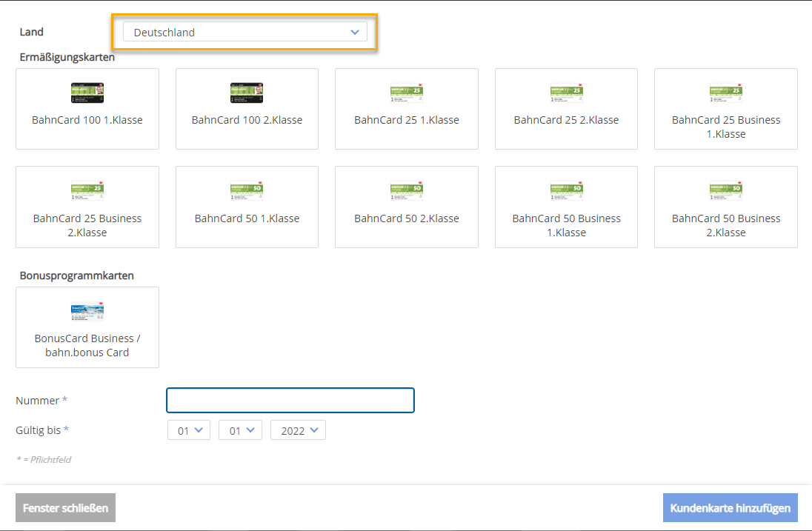Select the label BahnCard 25 Business 2.Klasse
Viewport: 812px width, 531px height.
pos(87,225)
